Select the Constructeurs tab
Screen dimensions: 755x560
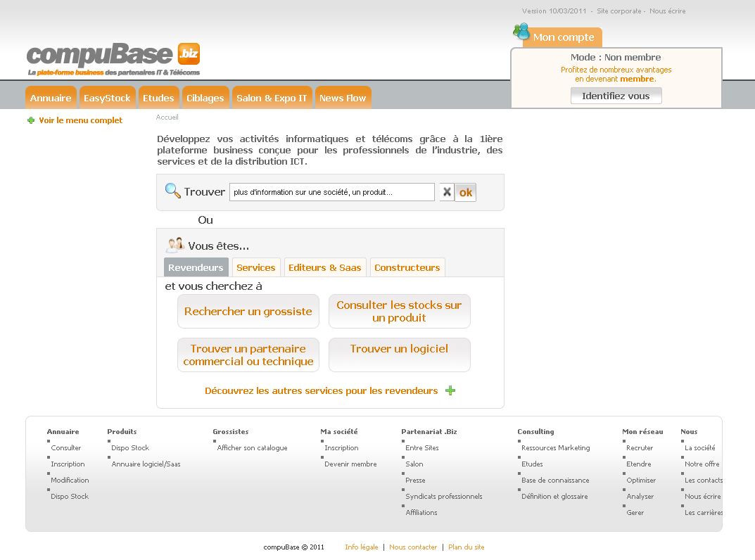tap(407, 267)
